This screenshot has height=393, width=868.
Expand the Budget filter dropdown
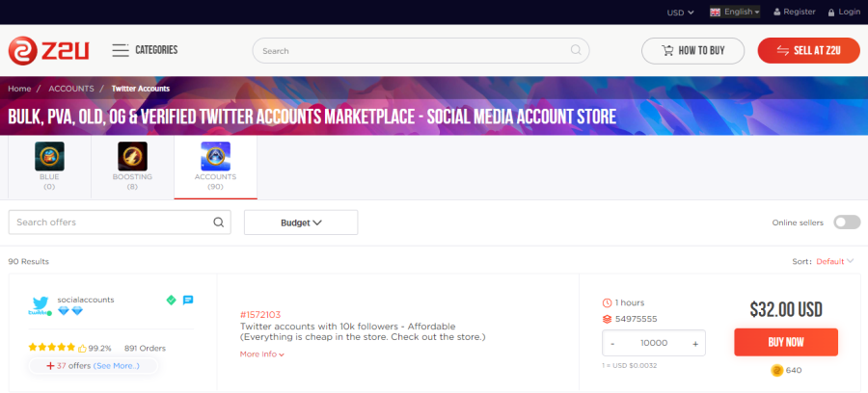(301, 223)
